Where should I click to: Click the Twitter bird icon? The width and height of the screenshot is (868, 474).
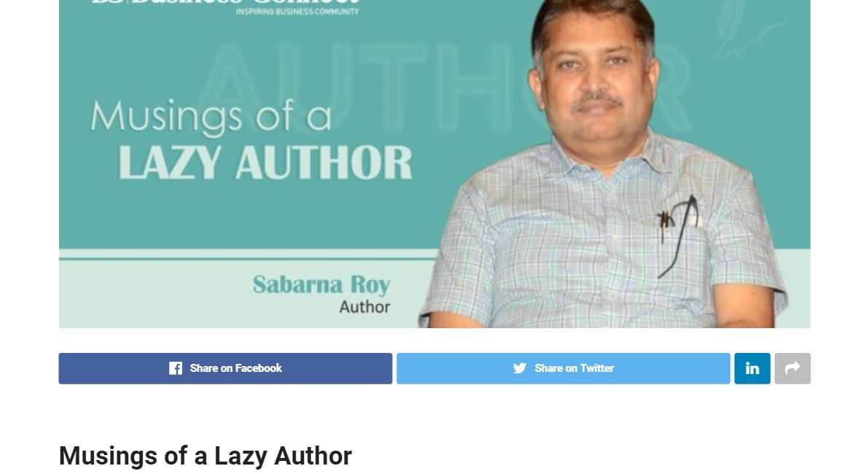pyautogui.click(x=519, y=368)
